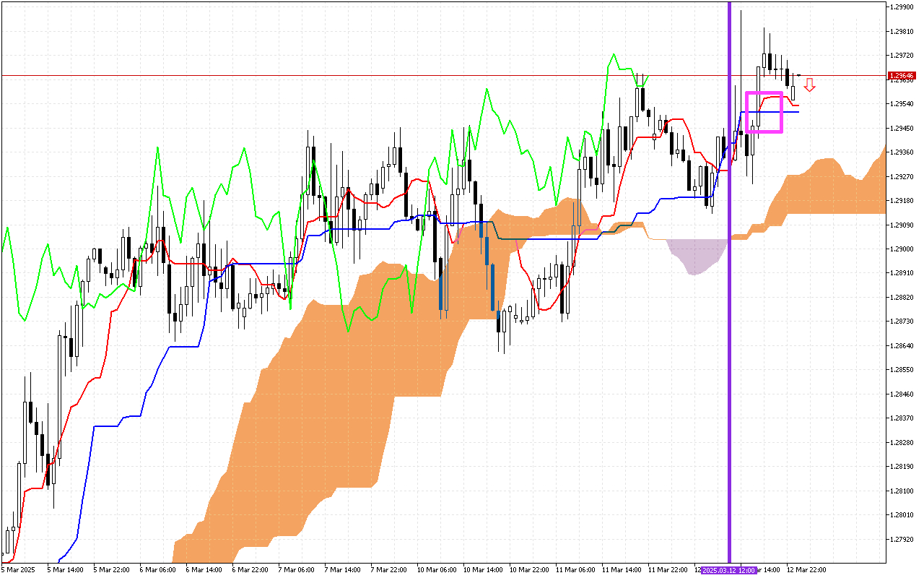The image size is (924, 578).
Task: Click the 6 Mar 22:00 time label
Action: point(249,570)
